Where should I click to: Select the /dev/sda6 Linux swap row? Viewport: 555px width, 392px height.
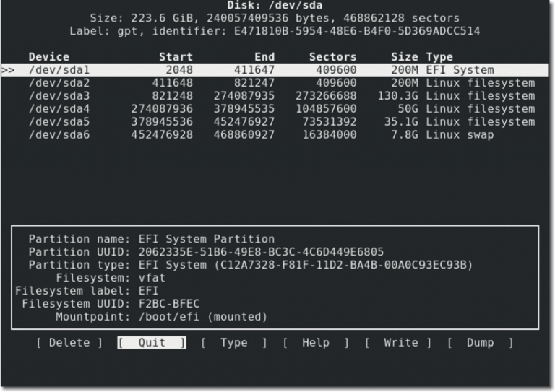tap(275, 135)
